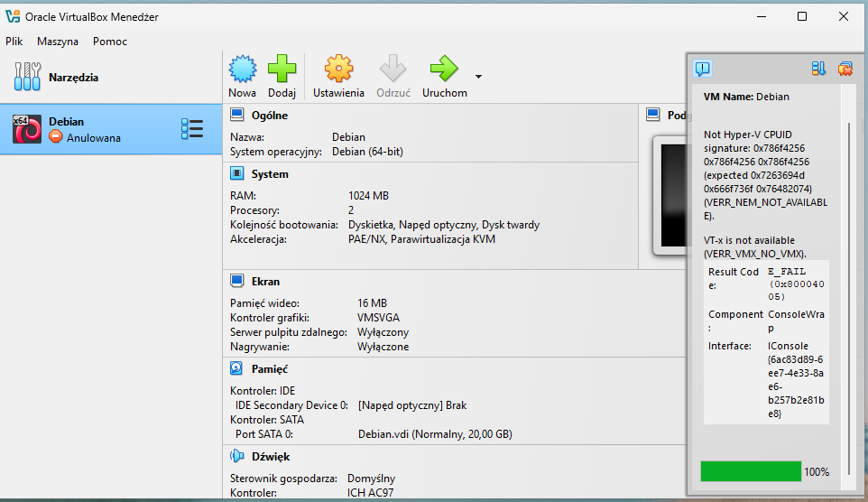
Task: Click the Ogólne section monitor icon
Action: click(x=237, y=115)
